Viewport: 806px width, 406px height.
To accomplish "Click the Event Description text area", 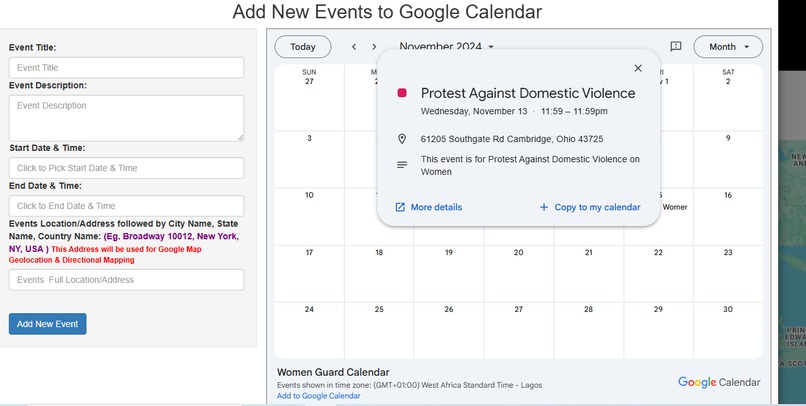I will pos(126,118).
